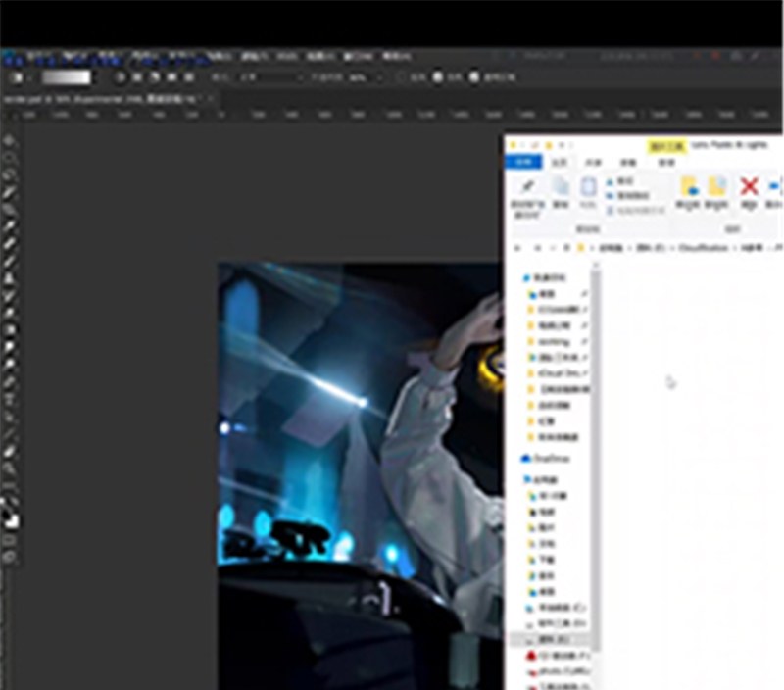Toggle the Dither checkbox

pyautogui.click(x=437, y=77)
